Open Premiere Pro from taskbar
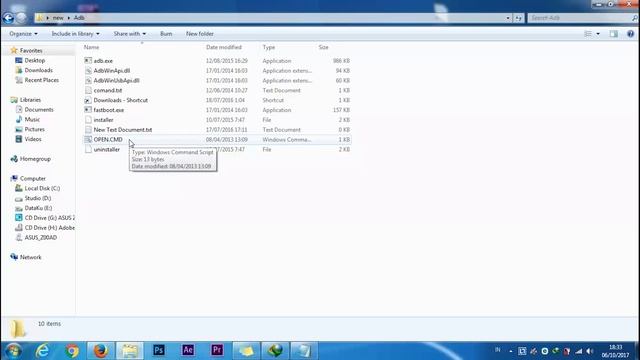The image size is (640, 360). tap(217, 350)
